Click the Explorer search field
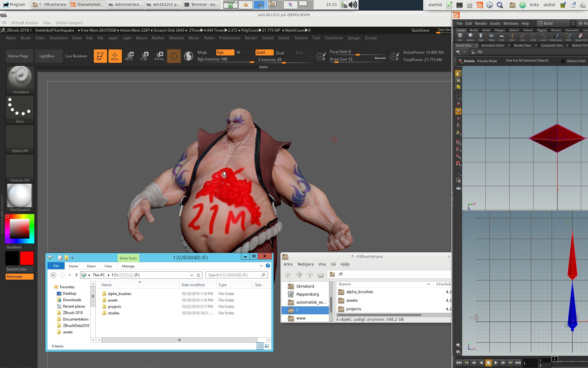Screen dimensions: 588x368 pos(236,275)
